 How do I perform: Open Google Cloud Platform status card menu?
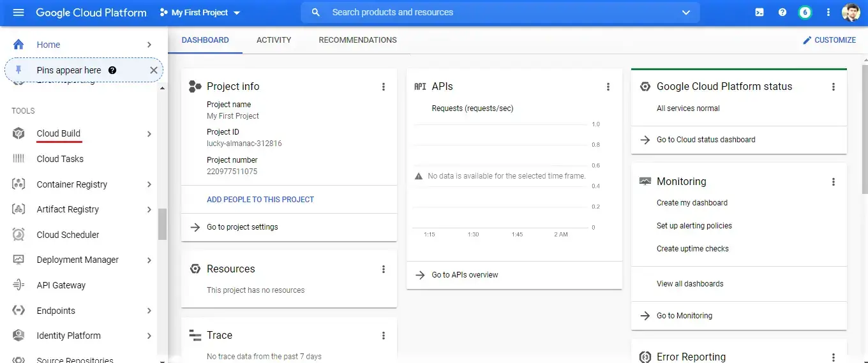[x=834, y=87]
